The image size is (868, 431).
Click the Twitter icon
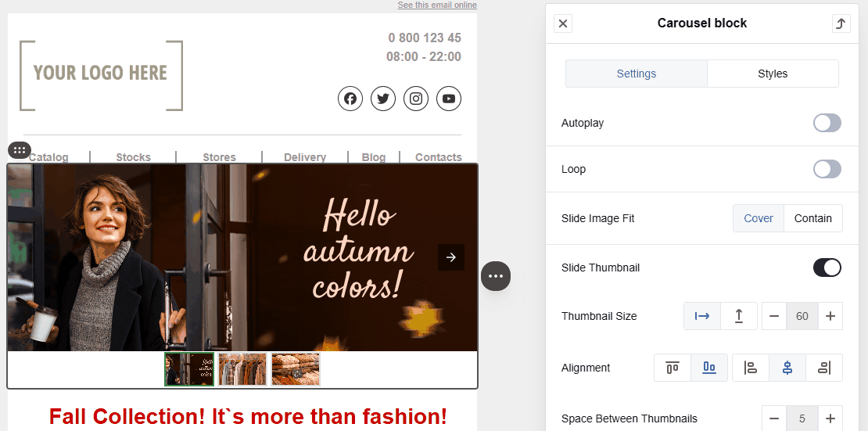coord(383,99)
